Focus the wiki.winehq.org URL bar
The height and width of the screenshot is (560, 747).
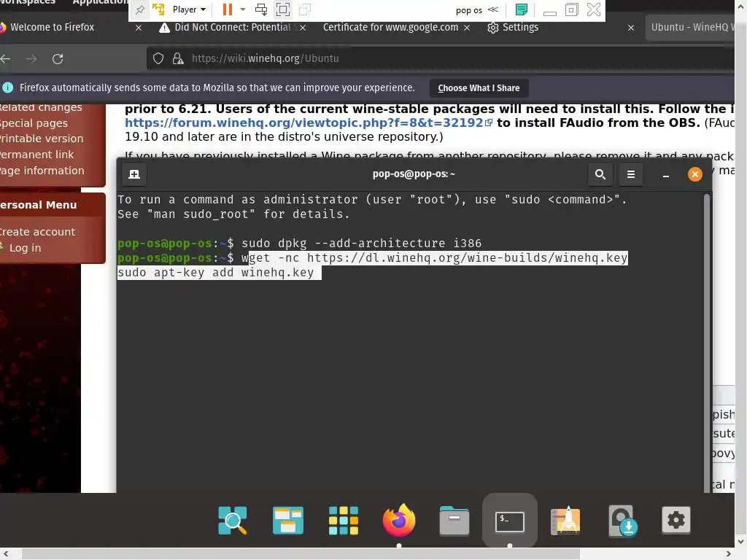pos(441,58)
